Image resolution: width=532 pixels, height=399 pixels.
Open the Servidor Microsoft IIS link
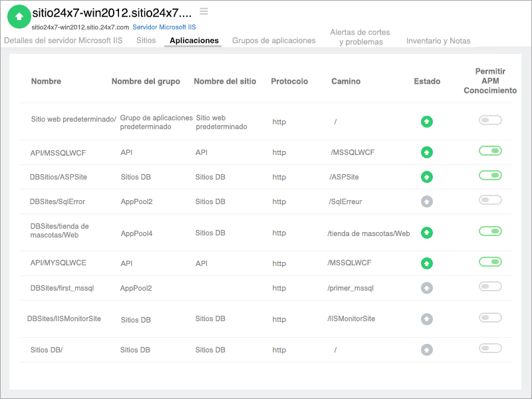point(164,27)
